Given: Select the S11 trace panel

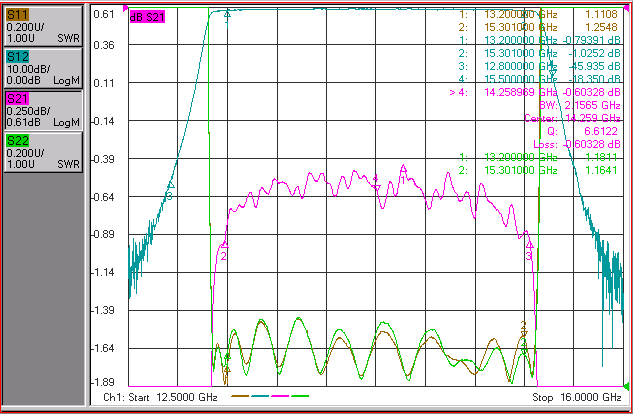Looking at the screenshot, I should pyautogui.click(x=43, y=26).
